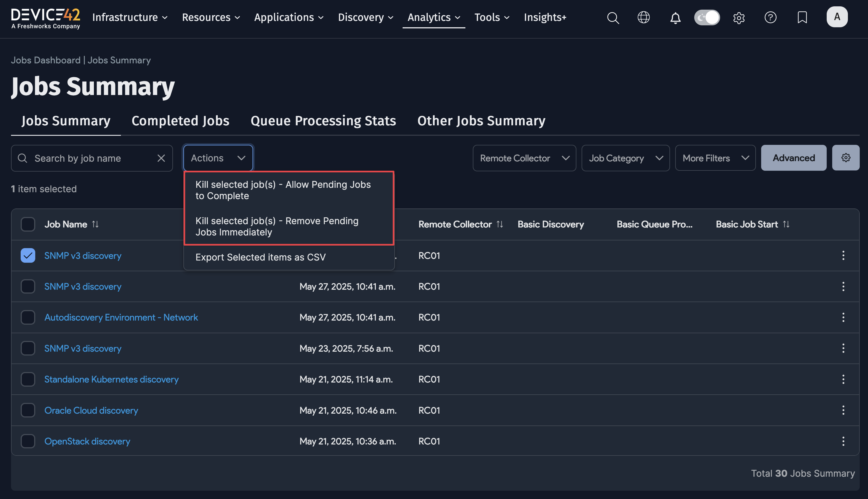Check the May 27 SNMP v3 discovery row

pos(28,286)
